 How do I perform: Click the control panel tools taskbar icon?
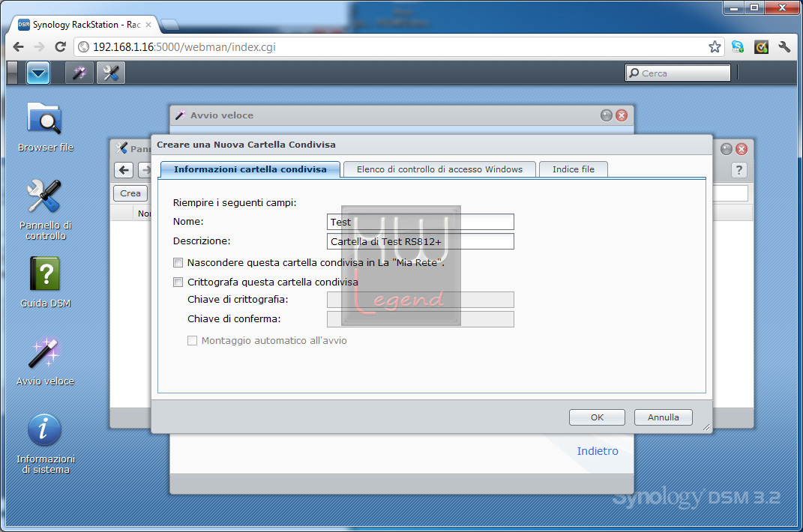(x=111, y=73)
